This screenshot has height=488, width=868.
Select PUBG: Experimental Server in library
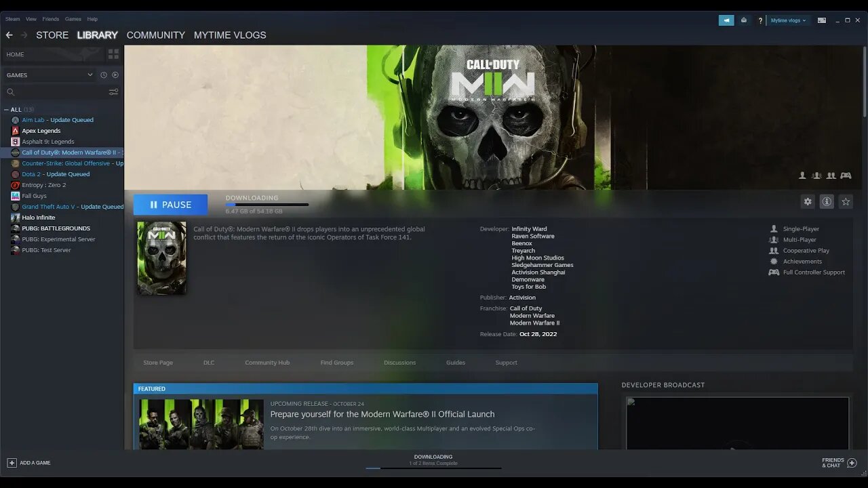pyautogui.click(x=58, y=239)
